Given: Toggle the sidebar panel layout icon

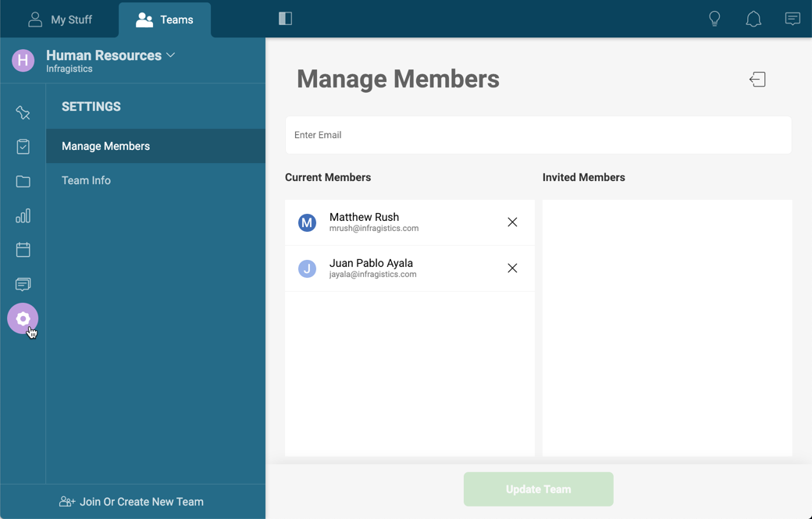Looking at the screenshot, I should pyautogui.click(x=285, y=19).
